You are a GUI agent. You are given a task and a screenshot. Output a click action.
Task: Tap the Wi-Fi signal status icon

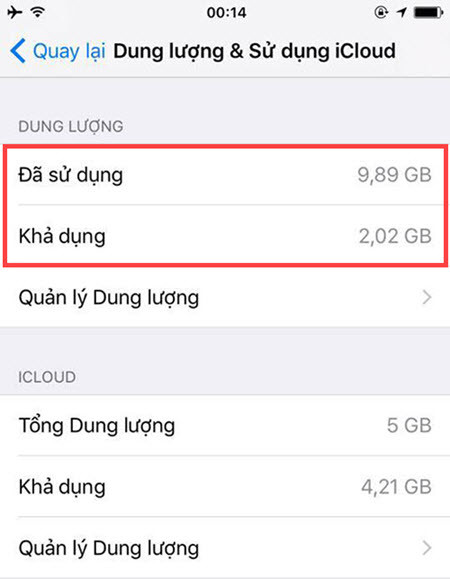38,13
